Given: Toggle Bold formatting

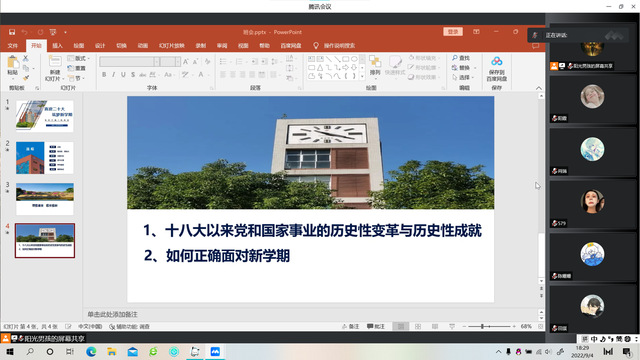Looking at the screenshot, I should coord(104,75).
